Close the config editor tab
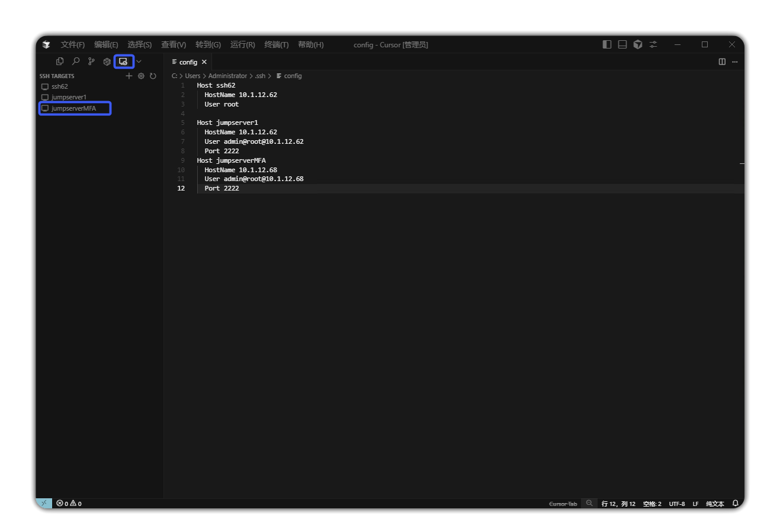The width and height of the screenshot is (780, 532). pos(204,62)
